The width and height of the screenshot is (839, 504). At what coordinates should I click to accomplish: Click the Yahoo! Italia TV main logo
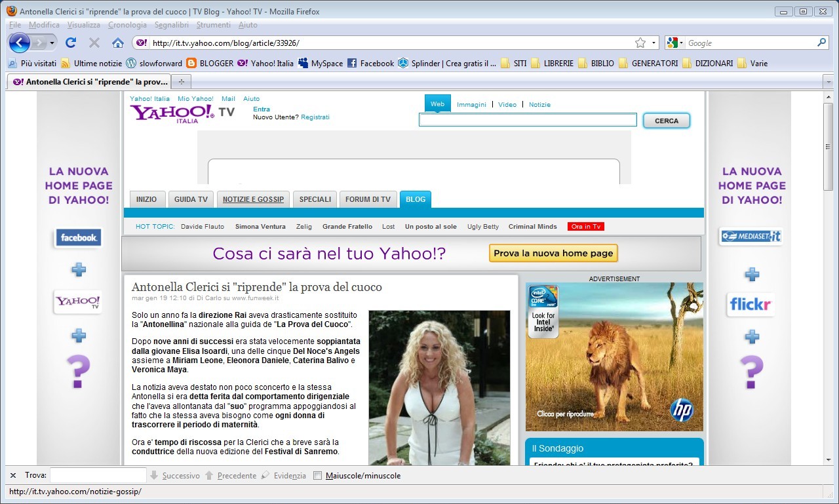[182, 113]
